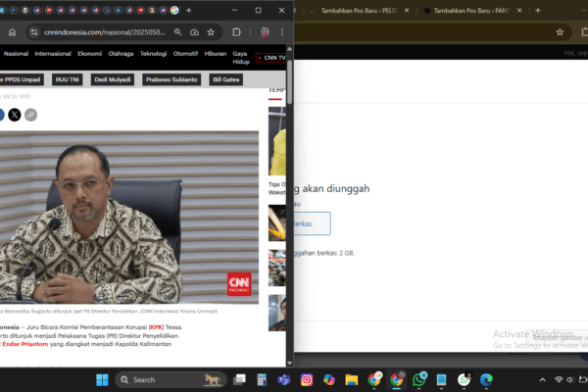The height and width of the screenshot is (392, 588).
Task: Click the CNN page scrollbar up arrow
Action: (x=289, y=49)
